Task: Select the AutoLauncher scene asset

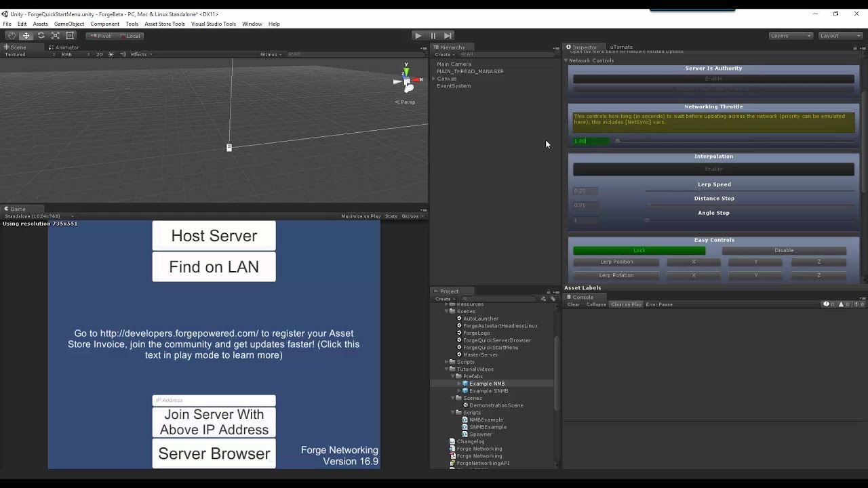Action: pyautogui.click(x=477, y=319)
